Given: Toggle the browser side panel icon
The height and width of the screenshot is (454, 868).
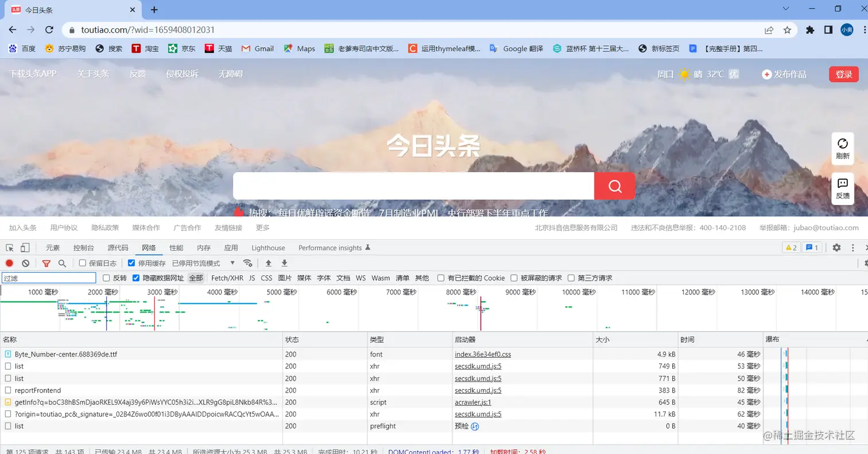Looking at the screenshot, I should click(x=828, y=30).
